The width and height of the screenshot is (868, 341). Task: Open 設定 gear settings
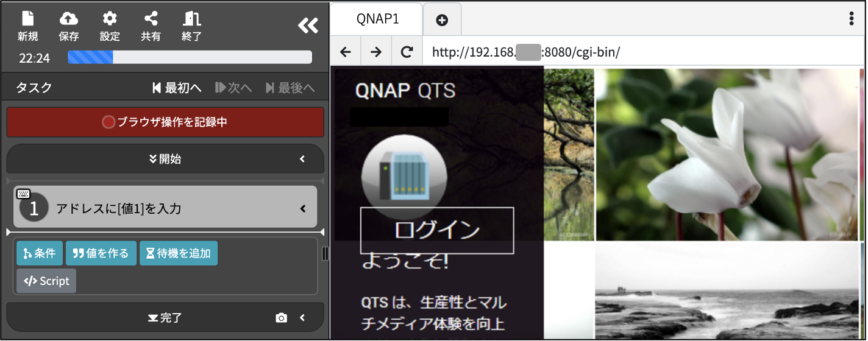tap(110, 19)
